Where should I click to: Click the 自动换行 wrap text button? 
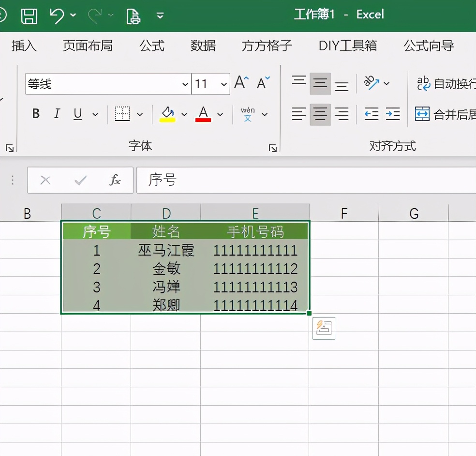pyautogui.click(x=446, y=83)
